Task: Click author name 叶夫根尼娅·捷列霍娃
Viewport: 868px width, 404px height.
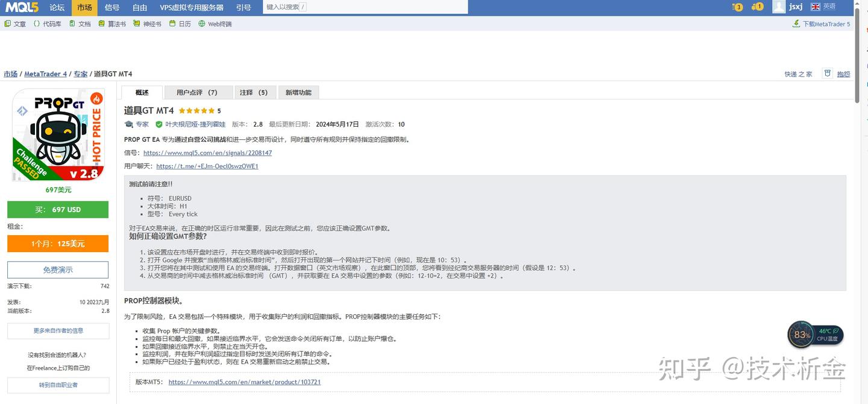Action: pos(195,124)
